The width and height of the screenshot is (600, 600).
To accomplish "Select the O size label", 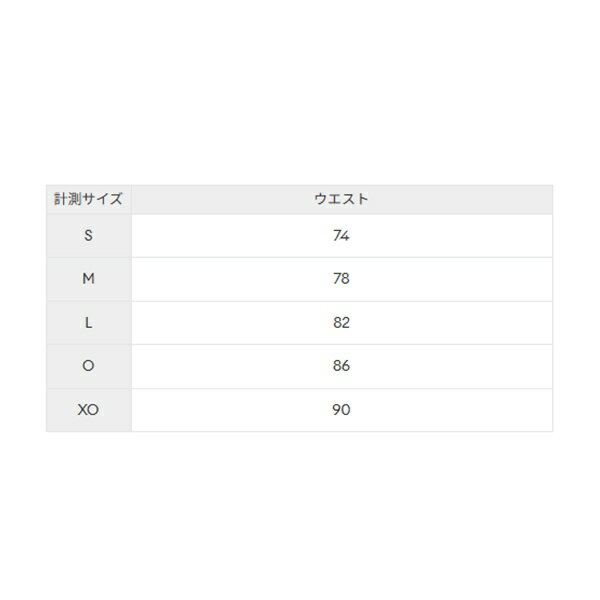I will tap(88, 366).
